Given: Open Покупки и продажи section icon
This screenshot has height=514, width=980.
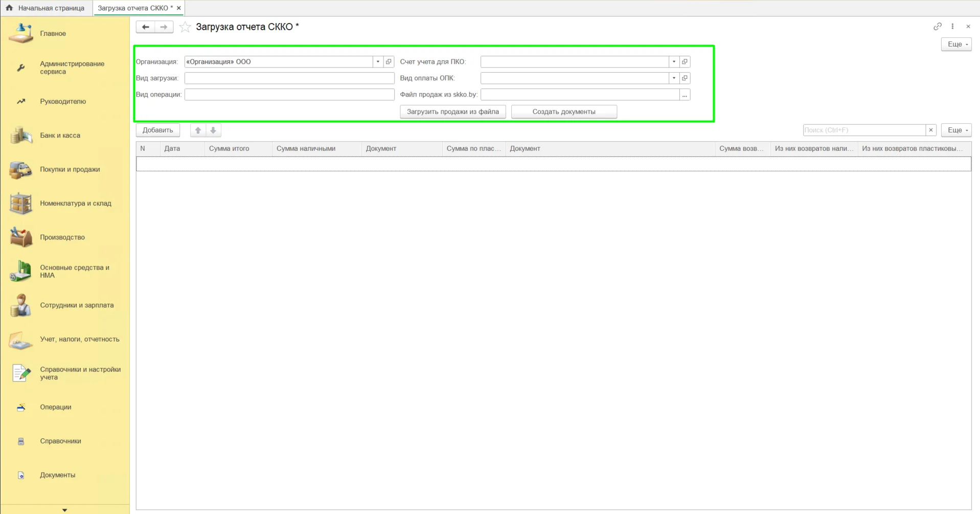Looking at the screenshot, I should coord(21,169).
